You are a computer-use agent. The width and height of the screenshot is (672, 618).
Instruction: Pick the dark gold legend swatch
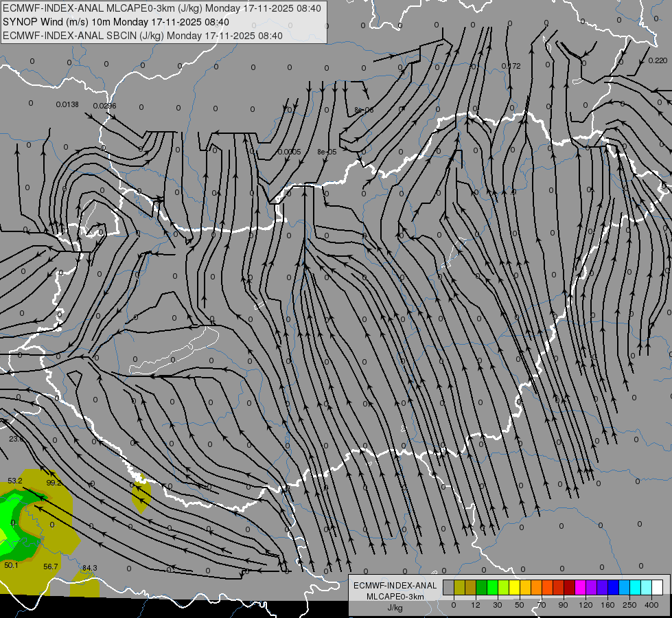(471, 587)
